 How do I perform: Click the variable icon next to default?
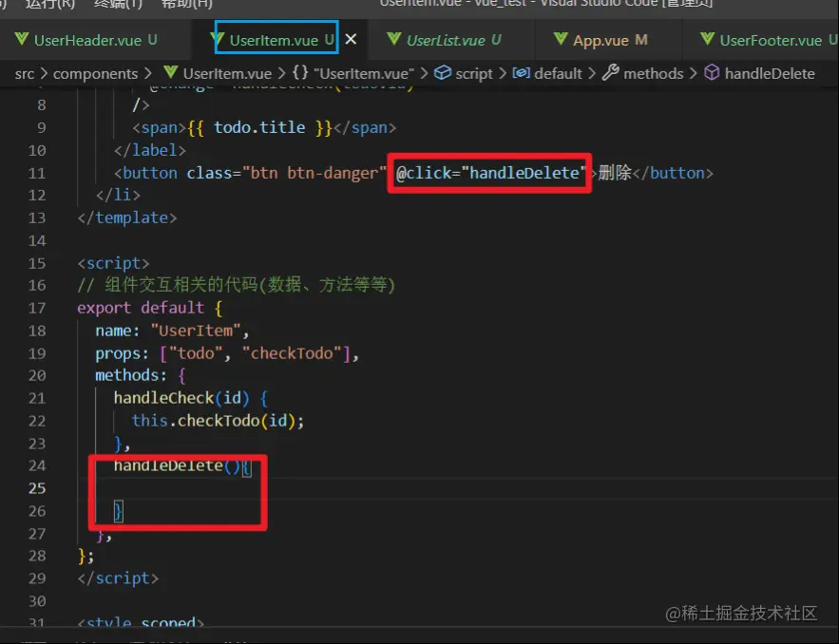click(x=521, y=73)
